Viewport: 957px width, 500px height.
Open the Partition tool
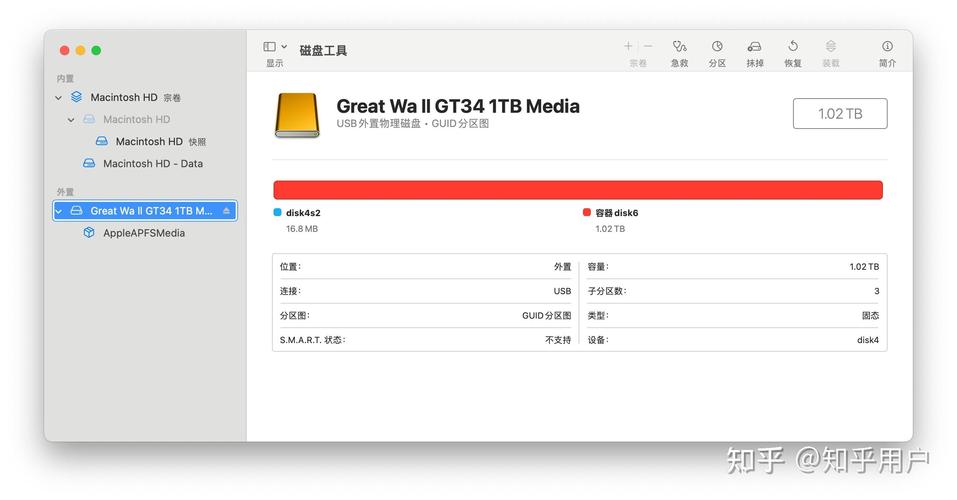pyautogui.click(x=717, y=53)
